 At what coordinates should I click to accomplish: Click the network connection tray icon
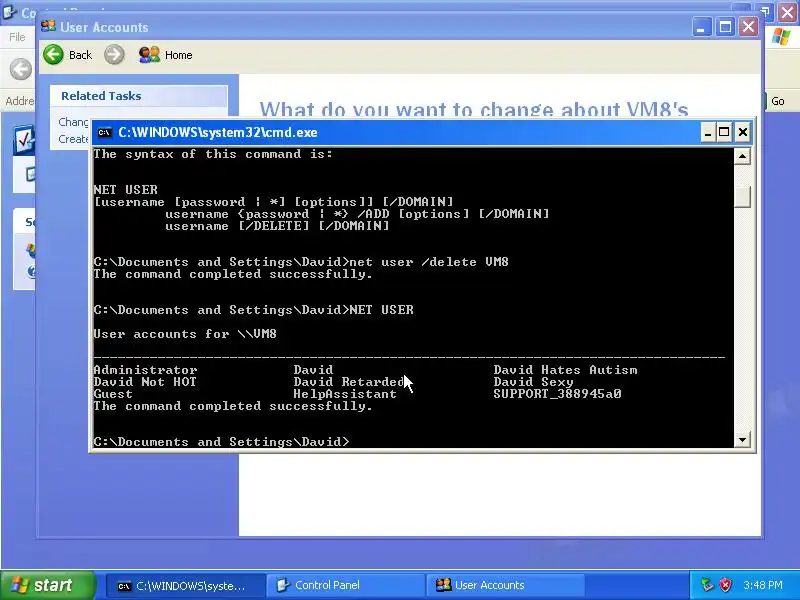[707, 585]
